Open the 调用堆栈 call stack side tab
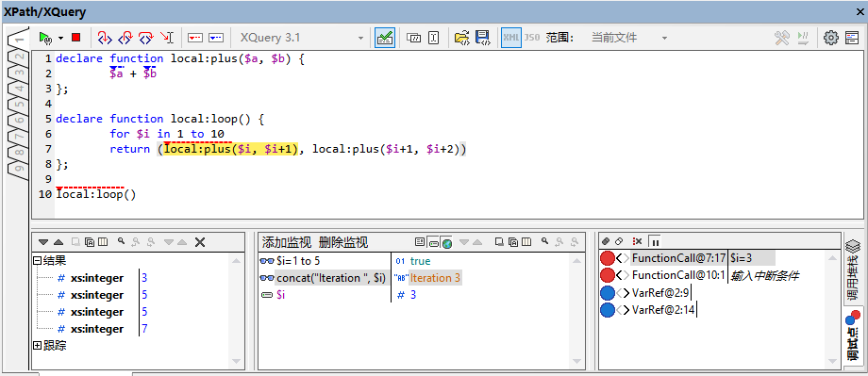The height and width of the screenshot is (376, 868). pyautogui.click(x=853, y=271)
